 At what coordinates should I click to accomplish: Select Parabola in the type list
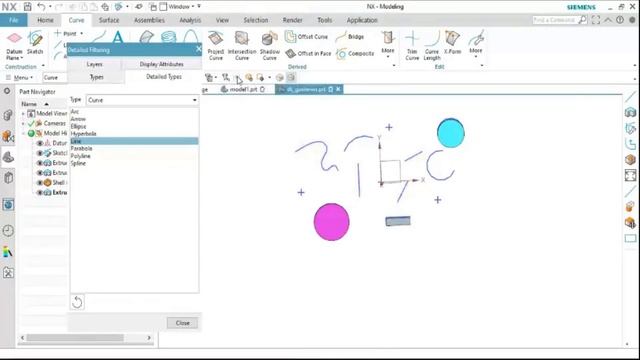[x=134, y=149]
